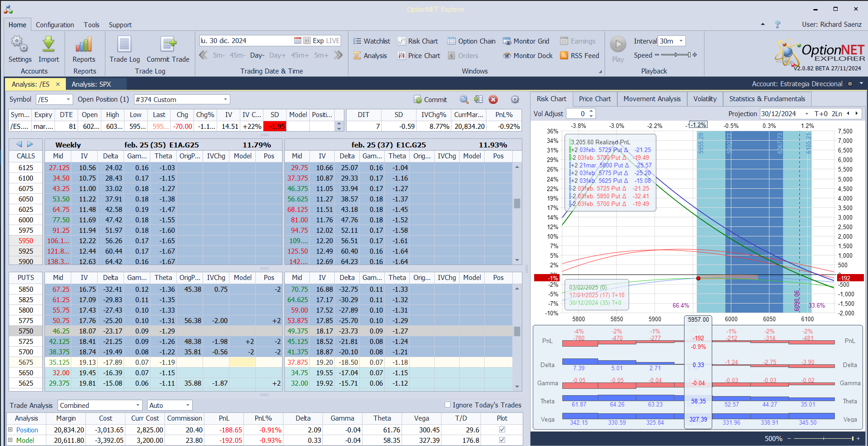Click the calls table vertical scrollbar

[517, 214]
